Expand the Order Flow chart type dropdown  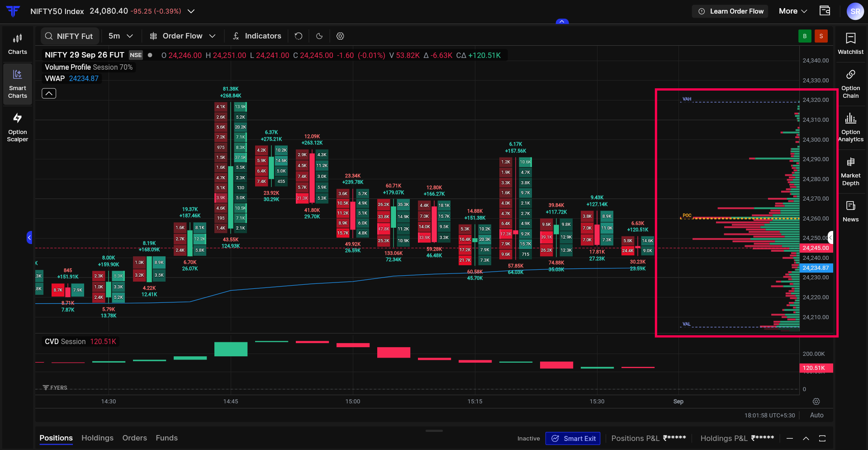tap(183, 36)
